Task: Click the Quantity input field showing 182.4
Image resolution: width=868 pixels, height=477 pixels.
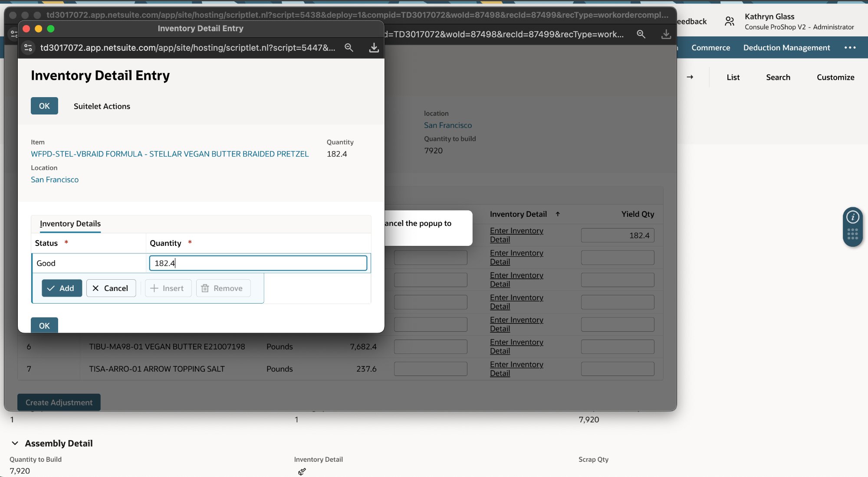Action: point(258,263)
